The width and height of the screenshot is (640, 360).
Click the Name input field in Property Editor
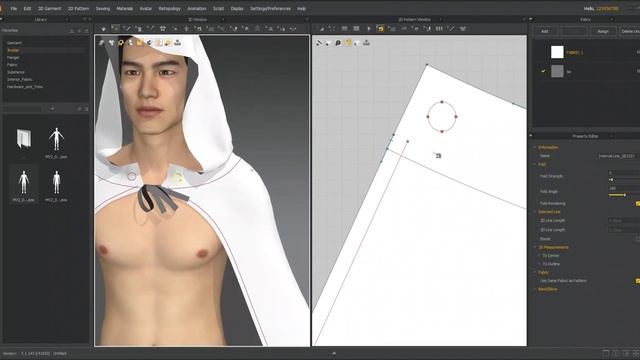[x=617, y=156]
